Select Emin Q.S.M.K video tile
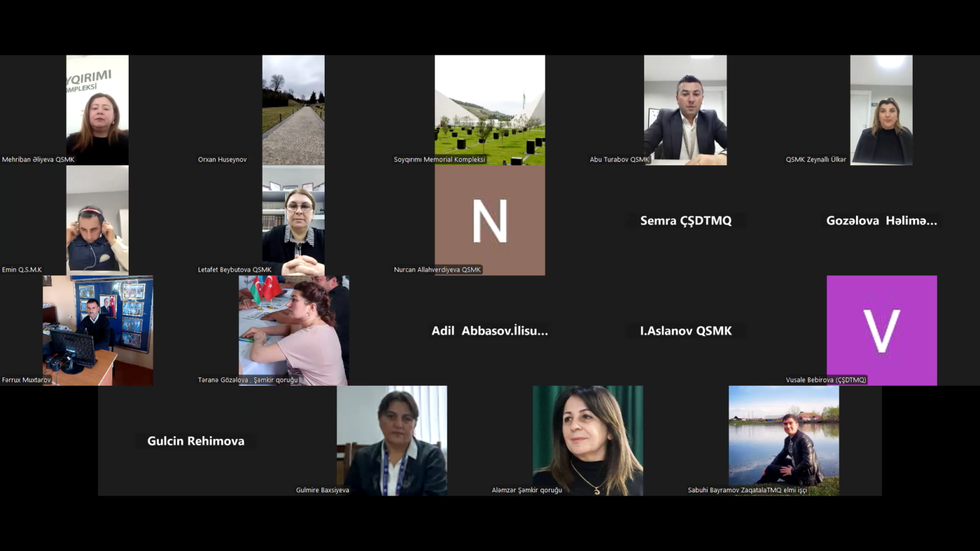The width and height of the screenshot is (980, 551). 97,219
